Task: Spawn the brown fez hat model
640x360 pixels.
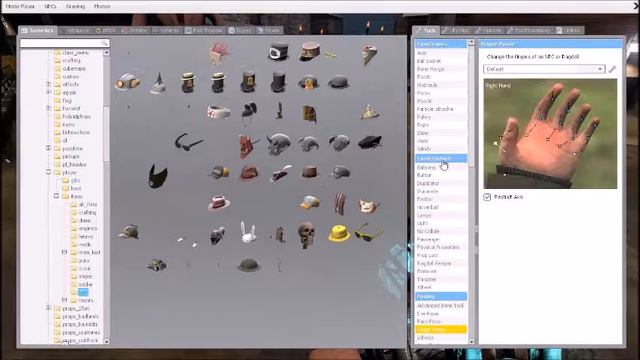Action: pyautogui.click(x=310, y=172)
